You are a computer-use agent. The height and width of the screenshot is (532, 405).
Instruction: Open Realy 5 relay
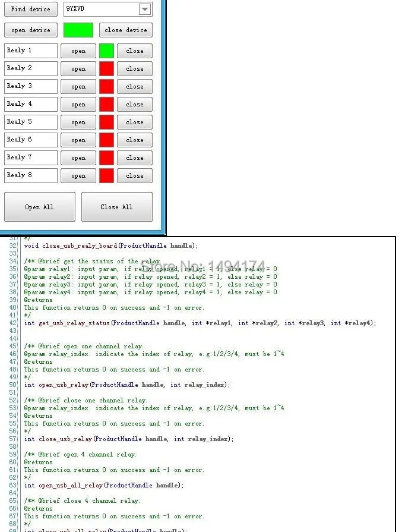(x=78, y=122)
